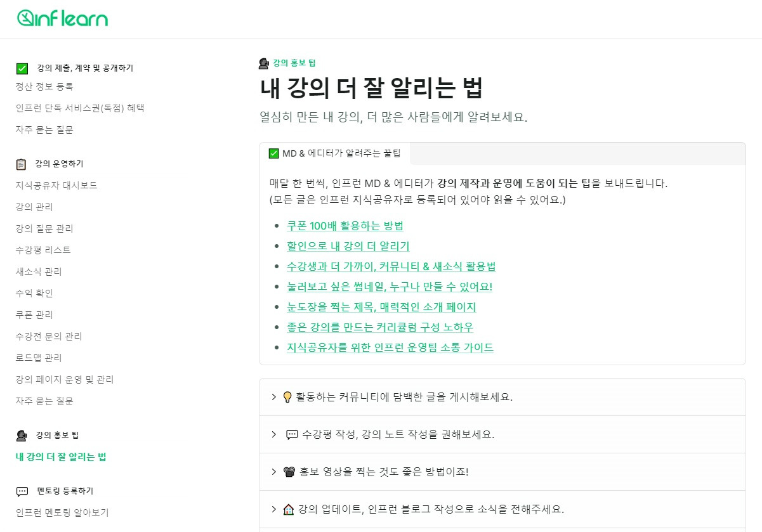Open 쿠폰 관리 sidebar item
Screen dimensions: 762x532
click(x=34, y=315)
